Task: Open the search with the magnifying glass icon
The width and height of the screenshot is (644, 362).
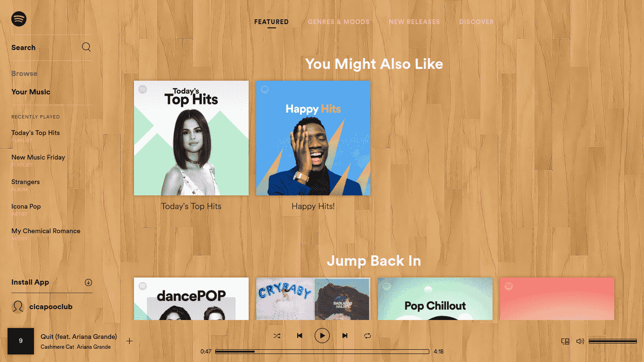Action: click(86, 47)
